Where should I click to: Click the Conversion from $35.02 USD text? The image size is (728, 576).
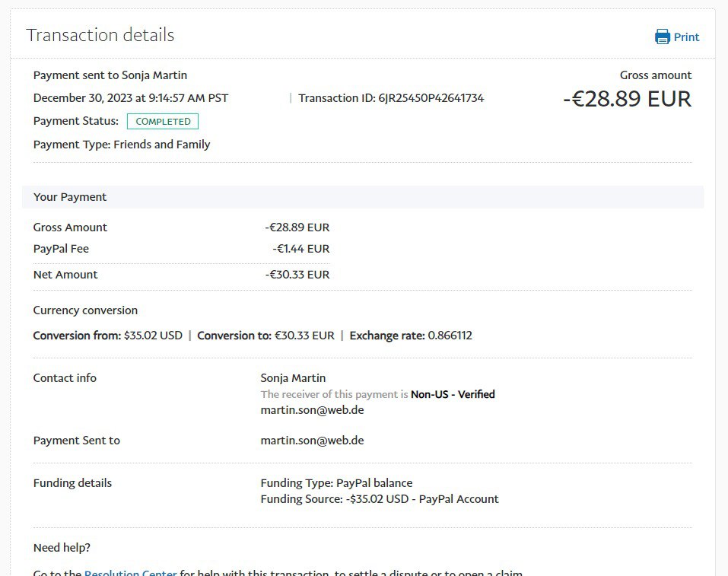[x=108, y=336]
